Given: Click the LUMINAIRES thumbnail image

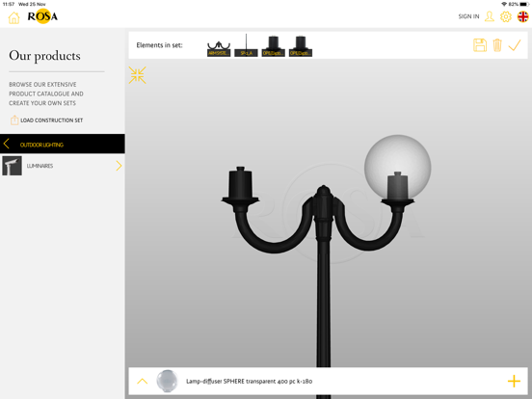Looking at the screenshot, I should pyautogui.click(x=12, y=166).
